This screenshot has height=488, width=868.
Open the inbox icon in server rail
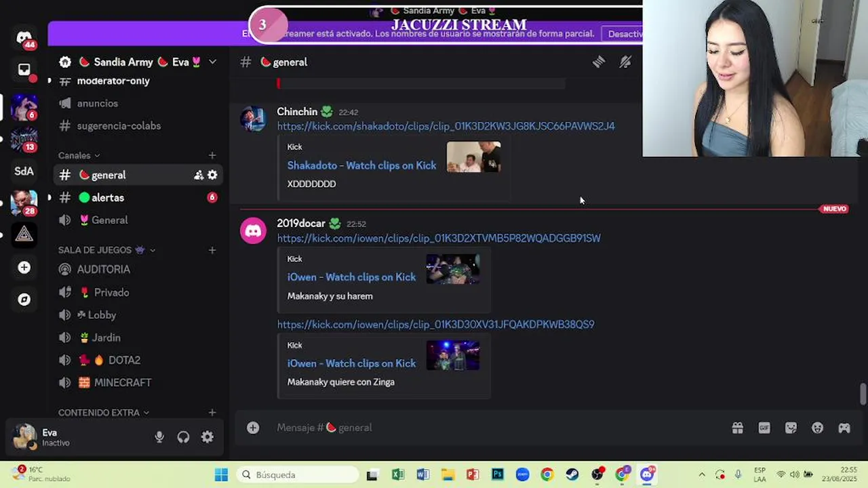(24, 70)
